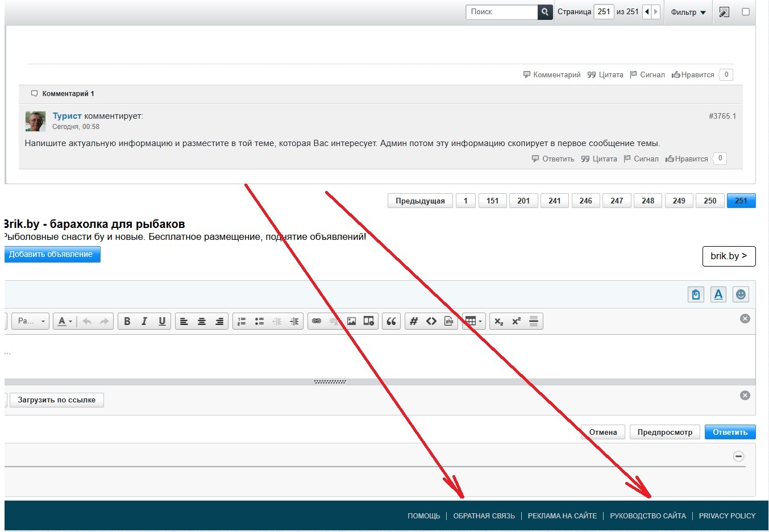Insert an image into the reply
Viewport: 769px width, 532px height.
coord(351,321)
